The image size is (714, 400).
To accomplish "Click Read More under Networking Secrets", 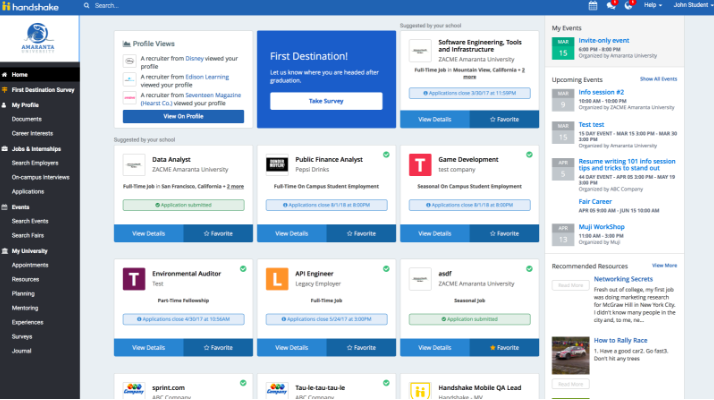I will coord(571,285).
